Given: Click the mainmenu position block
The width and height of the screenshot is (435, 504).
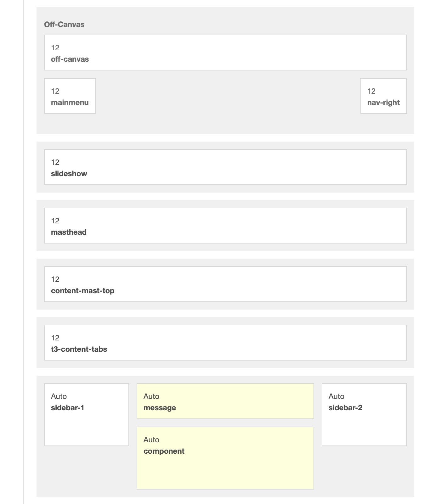Looking at the screenshot, I should 70,96.
